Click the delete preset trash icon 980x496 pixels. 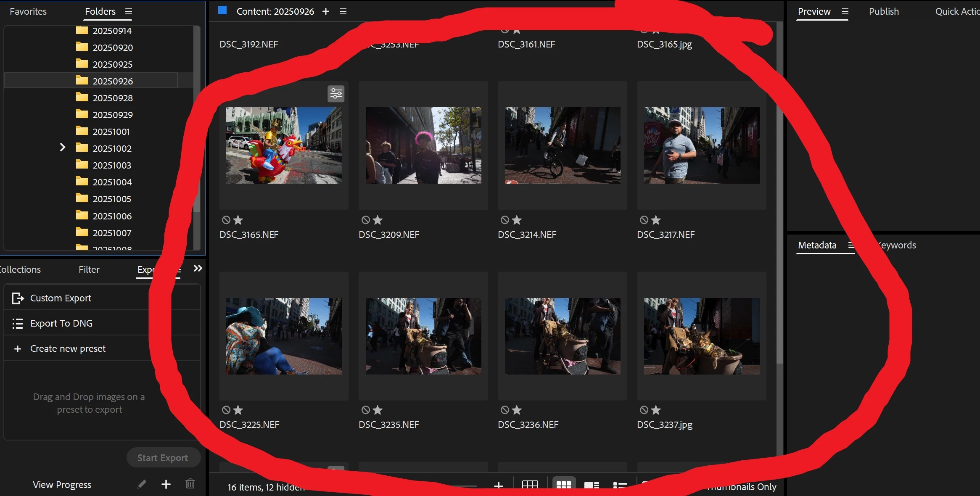[190, 484]
